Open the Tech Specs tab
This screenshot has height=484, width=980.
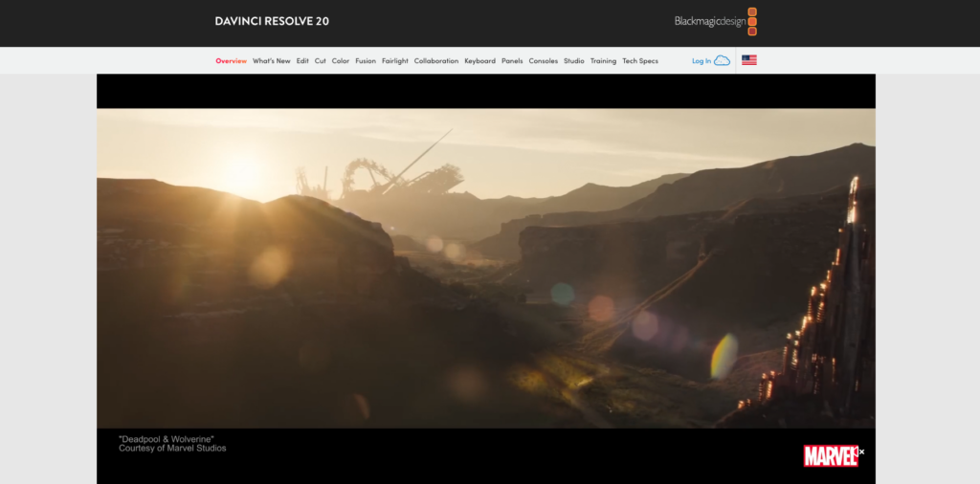640,61
